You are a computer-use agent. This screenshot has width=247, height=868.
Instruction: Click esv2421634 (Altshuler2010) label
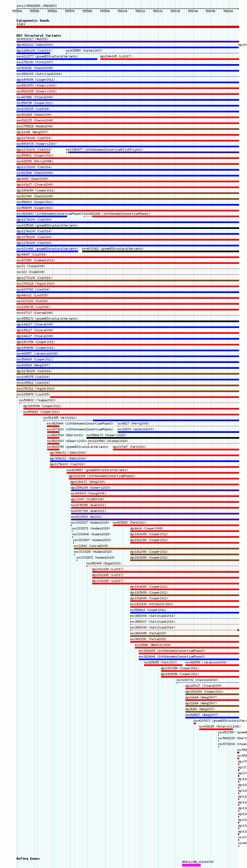pyautogui.click(x=152, y=604)
